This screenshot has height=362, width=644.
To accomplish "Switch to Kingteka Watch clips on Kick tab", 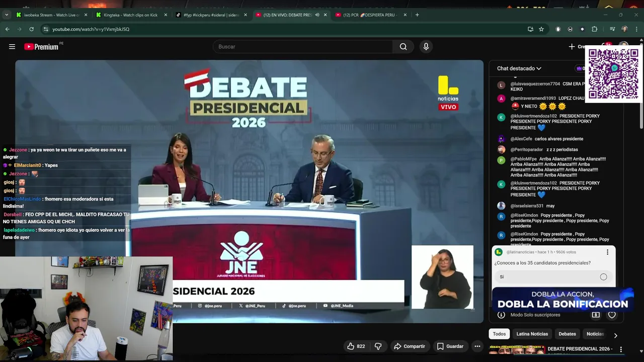I will [x=130, y=15].
